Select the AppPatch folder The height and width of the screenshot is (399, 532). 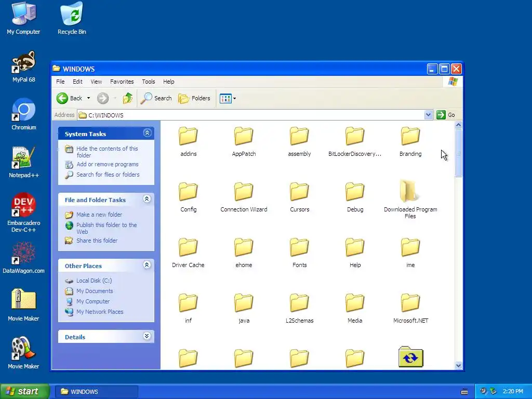244,142
